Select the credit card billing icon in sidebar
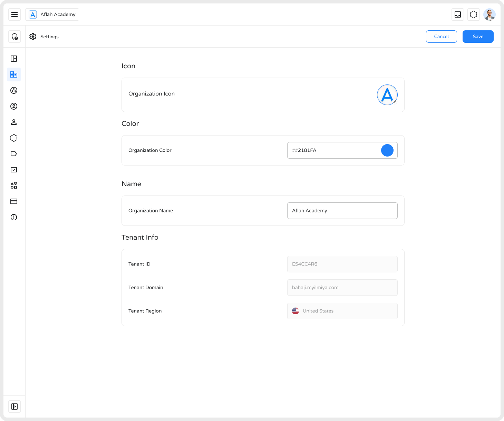This screenshot has height=421, width=504. click(14, 201)
